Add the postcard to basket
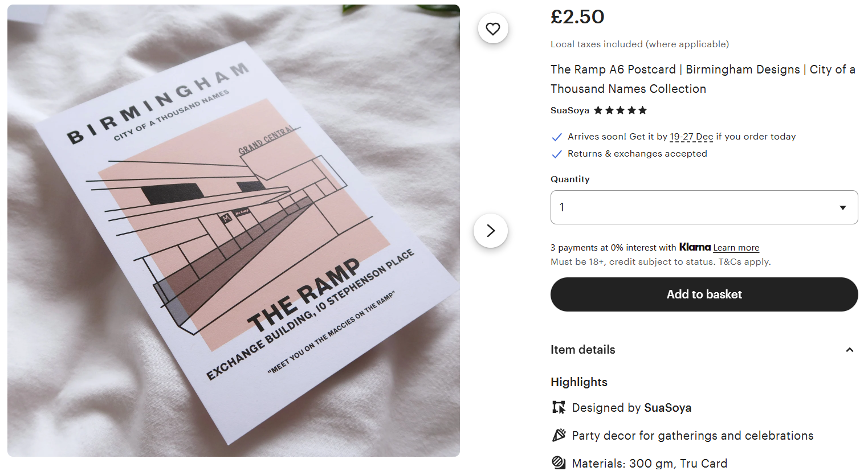Screen dimensions: 868x471 click(704, 294)
